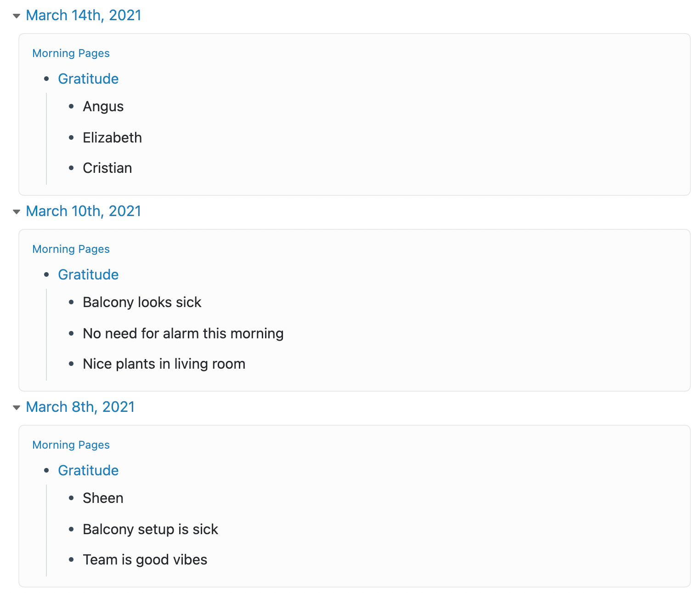The width and height of the screenshot is (700, 593).
Task: Collapse the March 8th, 2021 section
Action: click(x=17, y=408)
